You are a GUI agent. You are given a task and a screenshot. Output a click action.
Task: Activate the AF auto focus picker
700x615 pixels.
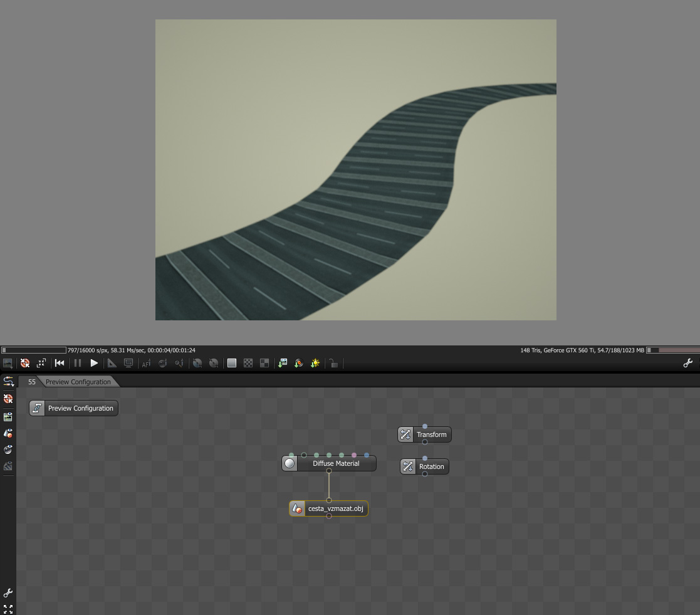tap(146, 363)
